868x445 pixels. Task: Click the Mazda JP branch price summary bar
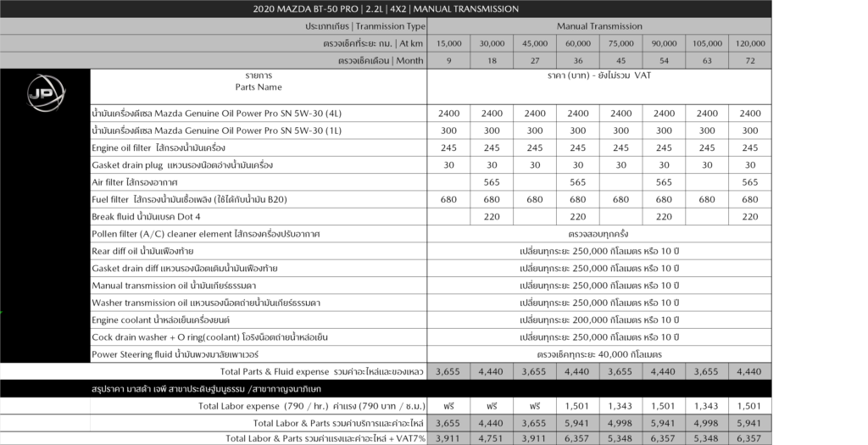[386, 388]
